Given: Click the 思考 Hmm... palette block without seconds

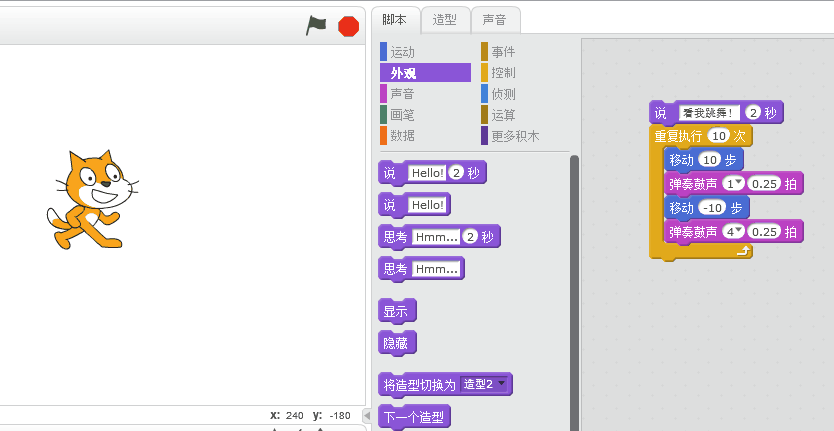Looking at the screenshot, I should [421, 269].
